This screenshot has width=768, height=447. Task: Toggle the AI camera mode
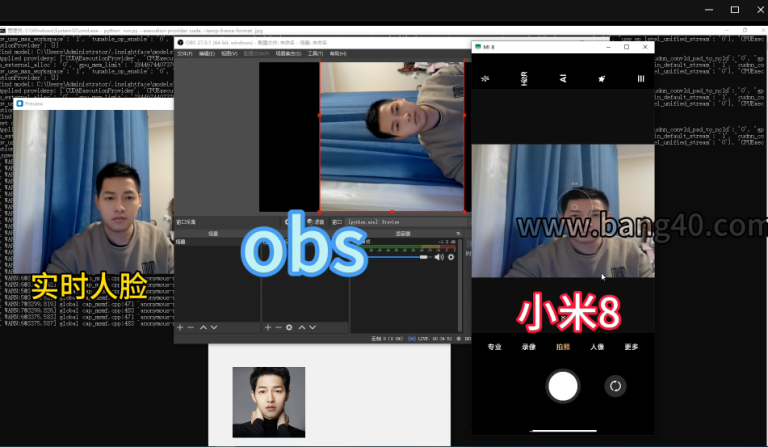tap(563, 78)
